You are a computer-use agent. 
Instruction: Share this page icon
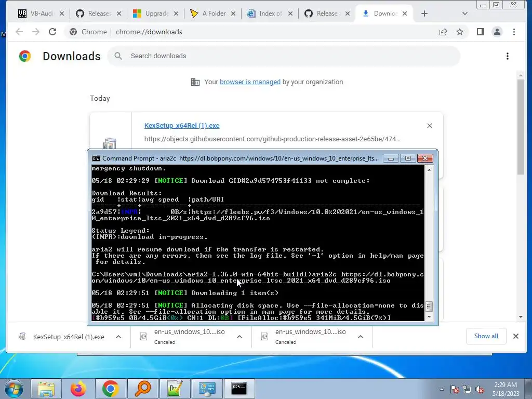pyautogui.click(x=443, y=32)
